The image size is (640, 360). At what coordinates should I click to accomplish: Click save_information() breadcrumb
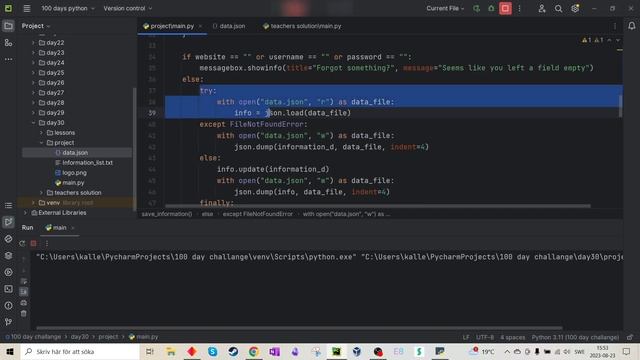pos(167,214)
